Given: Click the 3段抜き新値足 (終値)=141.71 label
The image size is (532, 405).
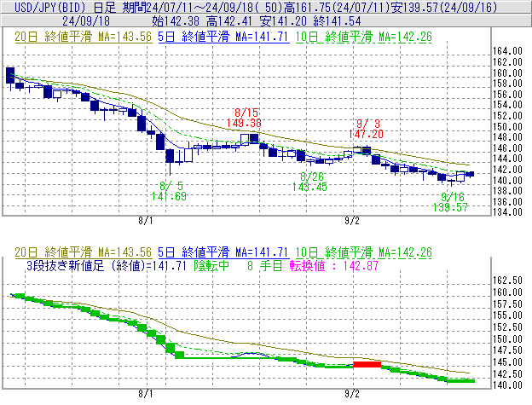Looking at the screenshot, I should pos(107,265).
